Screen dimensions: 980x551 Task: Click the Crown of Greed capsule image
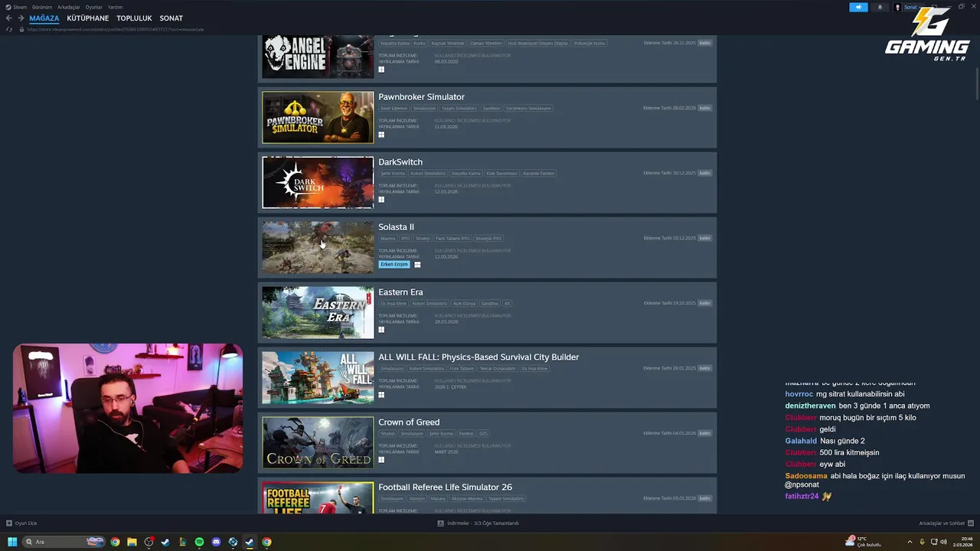point(318,442)
